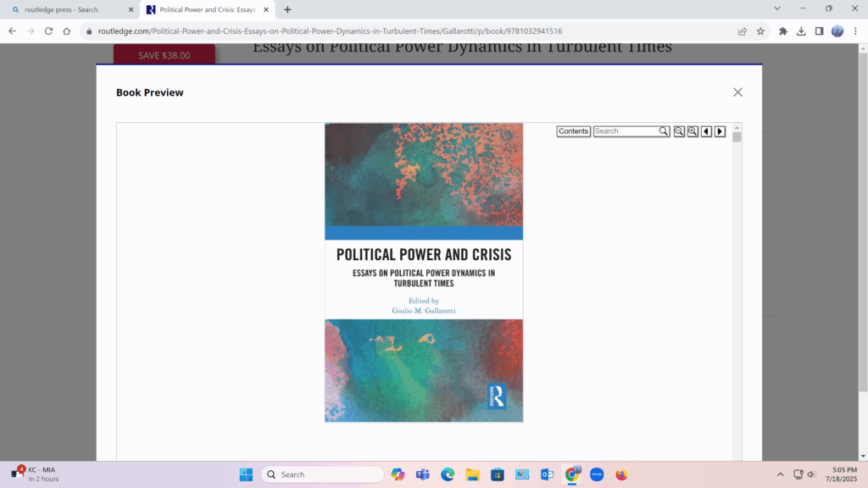
Task: Bookmark this page with the star icon
Action: [760, 31]
